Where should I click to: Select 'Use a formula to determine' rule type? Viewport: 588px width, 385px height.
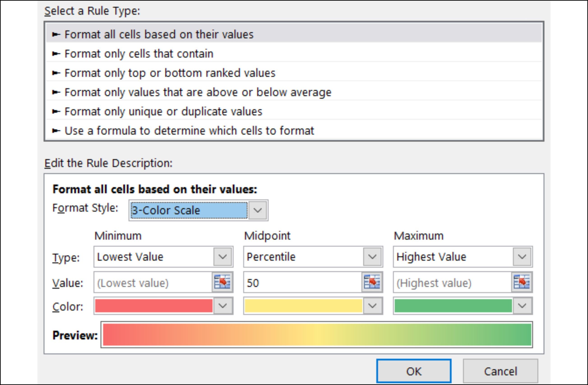tap(189, 131)
